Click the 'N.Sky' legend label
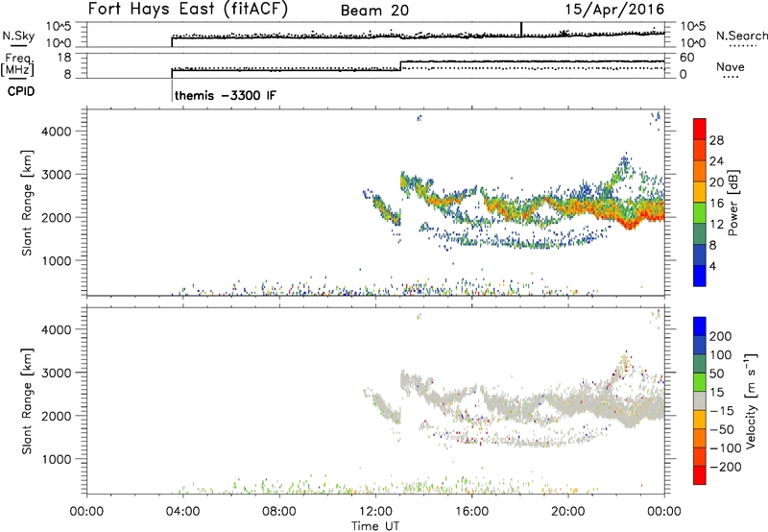The width and height of the screenshot is (768, 532). (18, 36)
